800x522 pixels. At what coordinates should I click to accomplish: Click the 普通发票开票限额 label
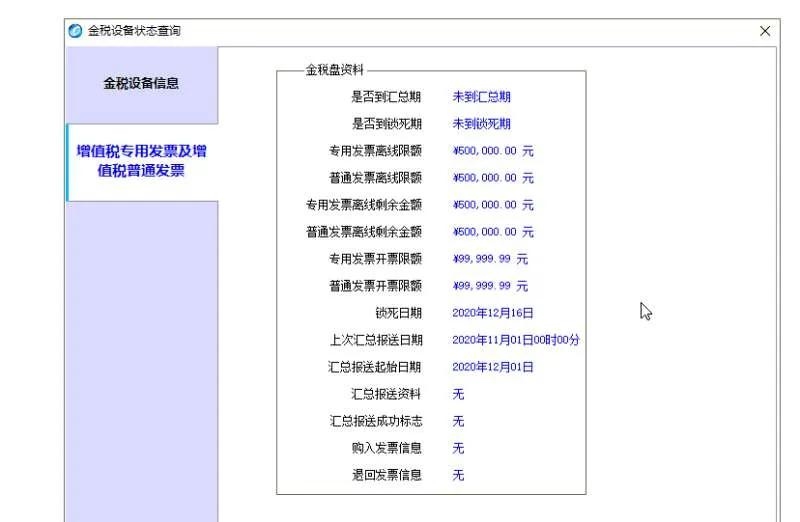[x=376, y=286]
